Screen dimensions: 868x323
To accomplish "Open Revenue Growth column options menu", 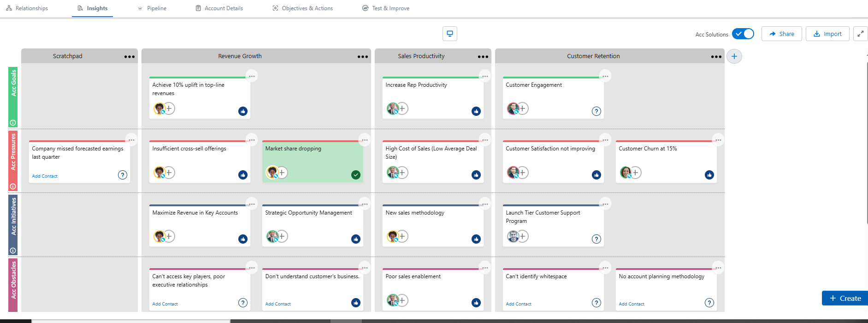I will click(362, 57).
